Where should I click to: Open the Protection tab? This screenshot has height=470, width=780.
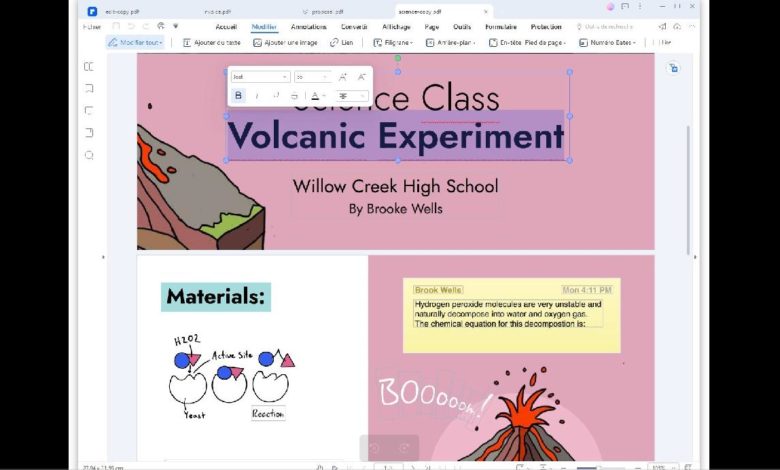coord(546,27)
